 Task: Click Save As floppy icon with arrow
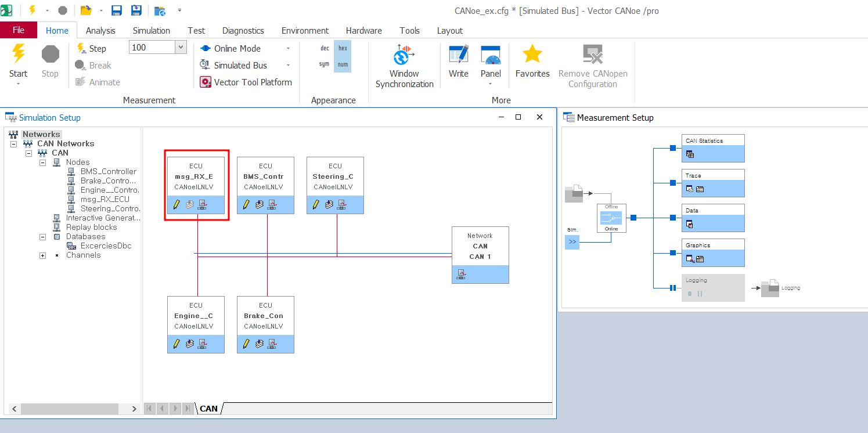(136, 10)
